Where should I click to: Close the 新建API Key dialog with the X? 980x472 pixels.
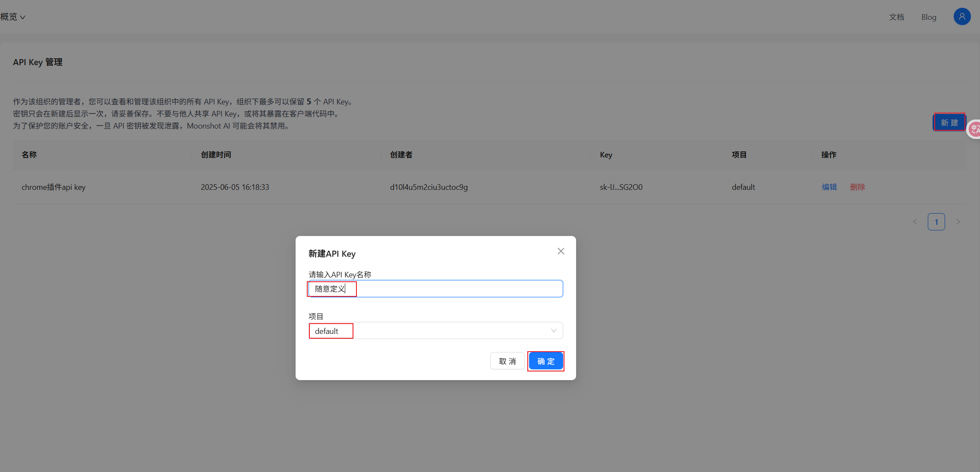(560, 251)
